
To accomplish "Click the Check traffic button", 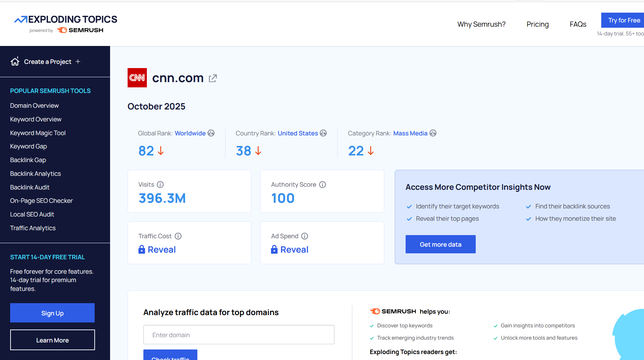I will (170, 355).
